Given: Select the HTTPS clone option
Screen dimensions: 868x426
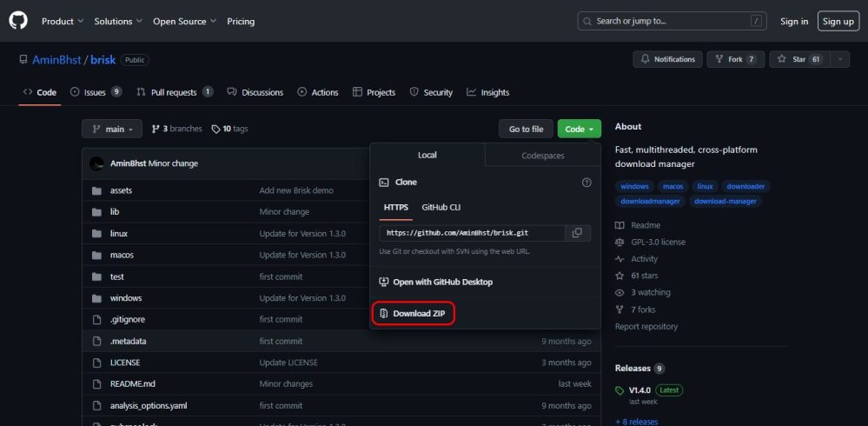Looking at the screenshot, I should [x=396, y=208].
